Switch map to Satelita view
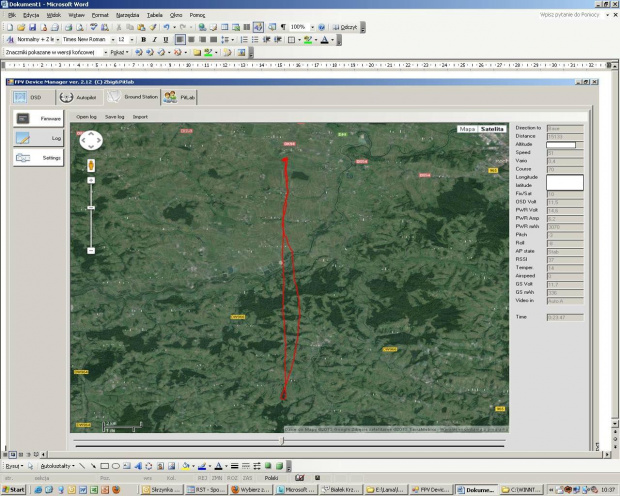620x496 pixels. 492,129
